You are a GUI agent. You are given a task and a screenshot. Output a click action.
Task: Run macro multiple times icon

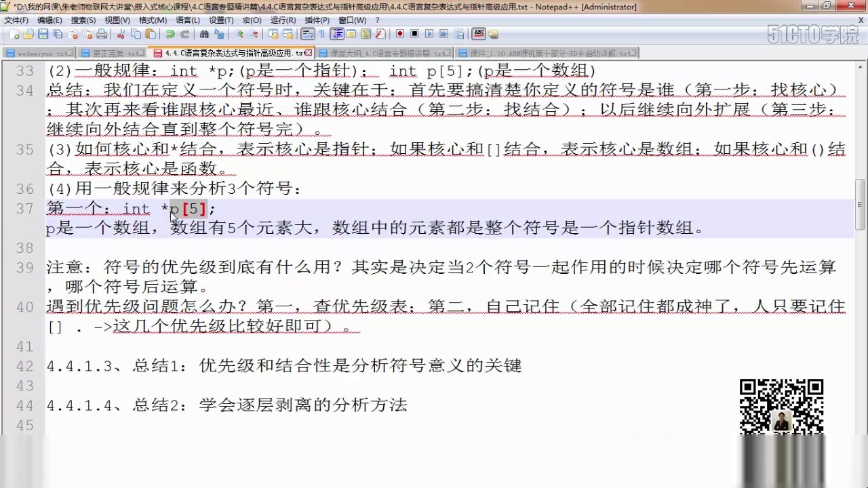pos(444,34)
